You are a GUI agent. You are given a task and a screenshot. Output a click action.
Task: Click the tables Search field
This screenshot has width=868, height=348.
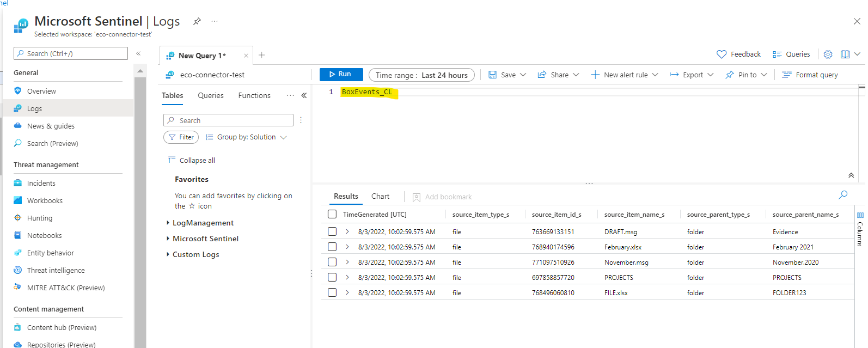228,120
